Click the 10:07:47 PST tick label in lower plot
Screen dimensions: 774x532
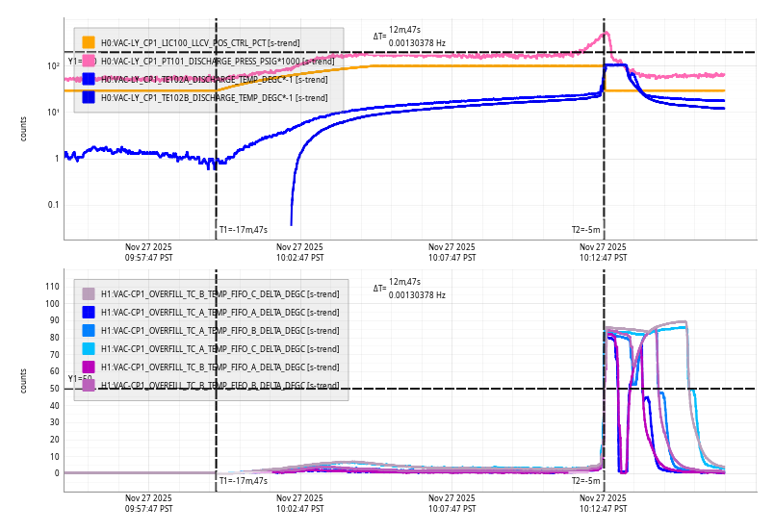point(451,503)
